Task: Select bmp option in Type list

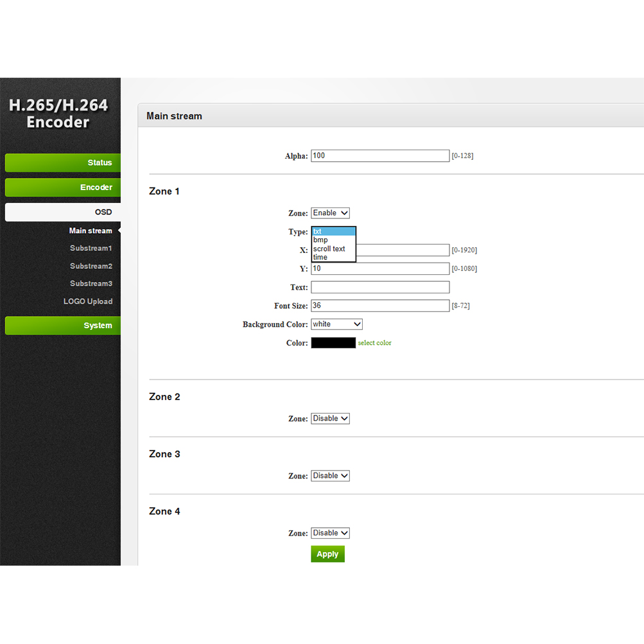Action: tap(333, 240)
